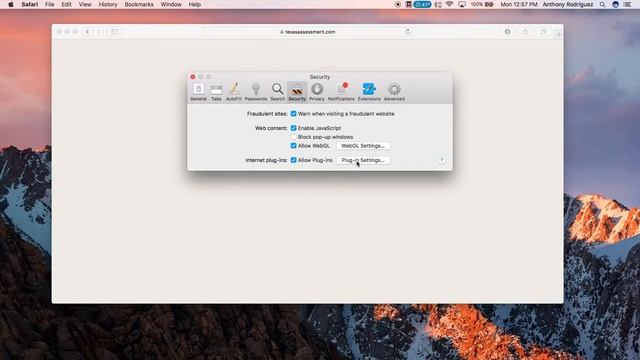
Task: Open the Advanced preferences pane
Action: pyautogui.click(x=394, y=92)
